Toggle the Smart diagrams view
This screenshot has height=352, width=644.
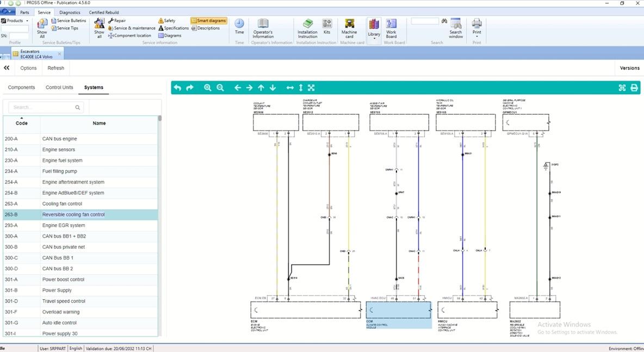(209, 21)
